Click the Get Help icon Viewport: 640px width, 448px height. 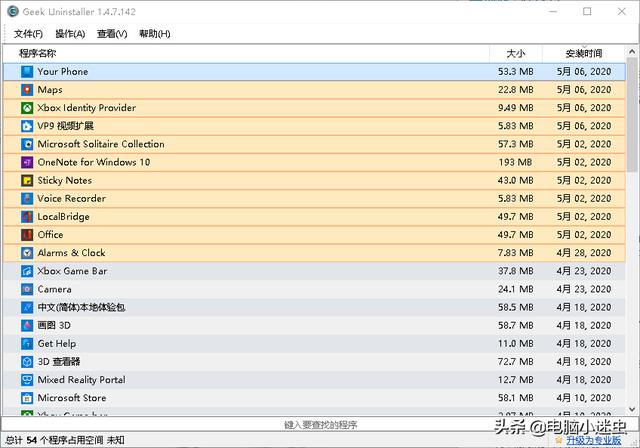click(27, 344)
